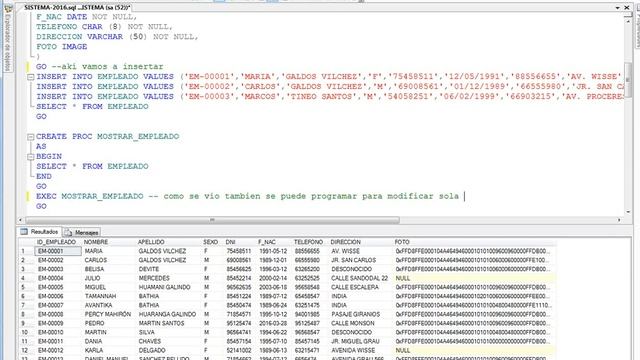The image size is (640, 360).
Task: Click the CALLE SANDODAL 22 address cell
Action: coord(360,278)
